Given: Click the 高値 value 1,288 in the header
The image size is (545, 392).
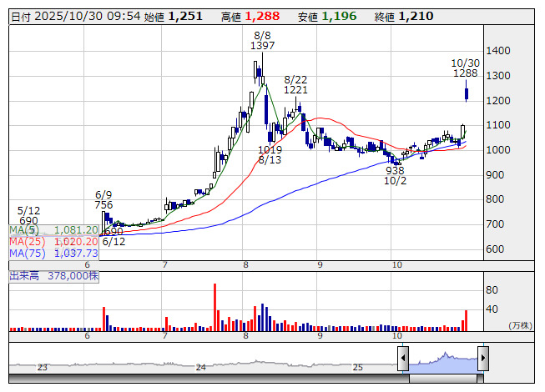Looking at the screenshot, I should [x=262, y=16].
